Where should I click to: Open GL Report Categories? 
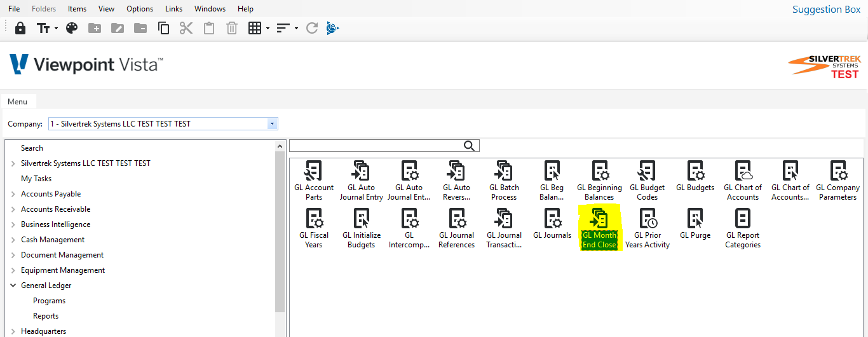tap(743, 228)
